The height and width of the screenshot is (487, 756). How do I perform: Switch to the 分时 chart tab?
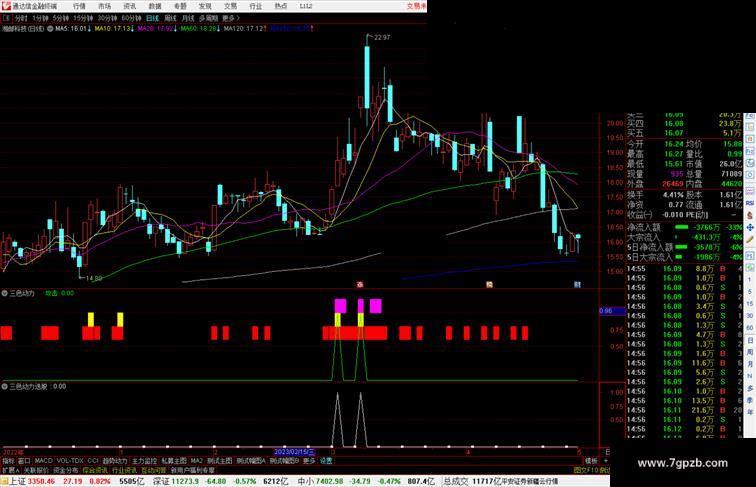(x=21, y=18)
